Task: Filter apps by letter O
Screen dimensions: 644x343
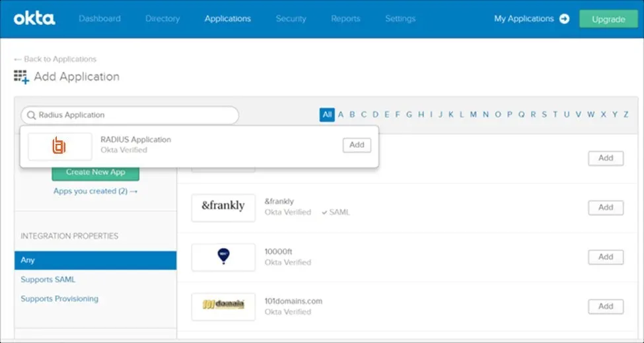Action: 498,115
